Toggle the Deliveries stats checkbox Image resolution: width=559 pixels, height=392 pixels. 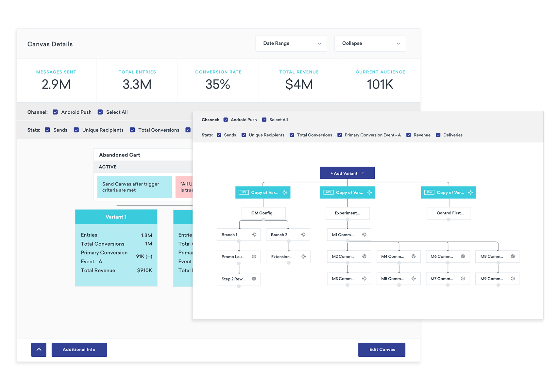(438, 135)
